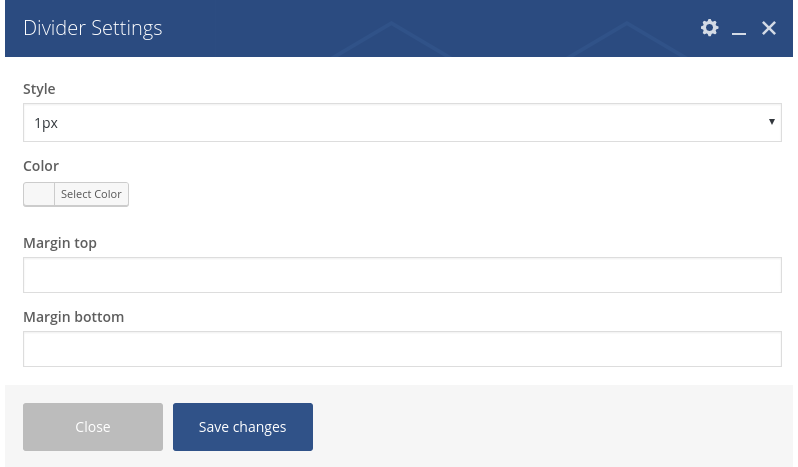
Task: Close dialog using the X icon
Action: (769, 28)
